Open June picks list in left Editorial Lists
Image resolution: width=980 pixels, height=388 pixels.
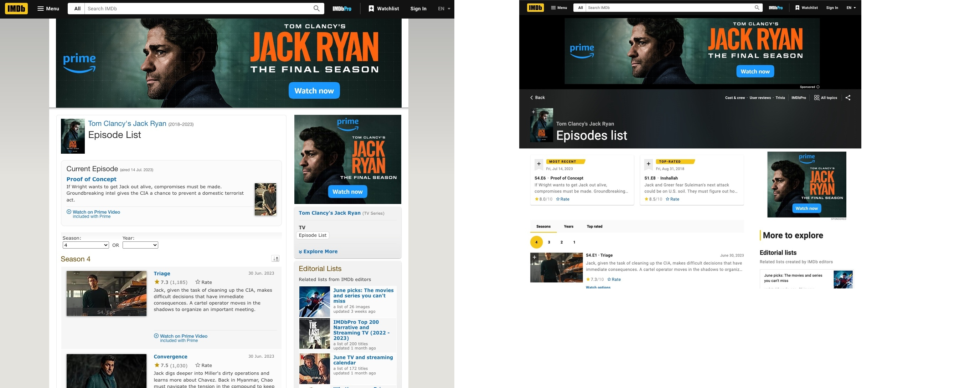click(363, 296)
